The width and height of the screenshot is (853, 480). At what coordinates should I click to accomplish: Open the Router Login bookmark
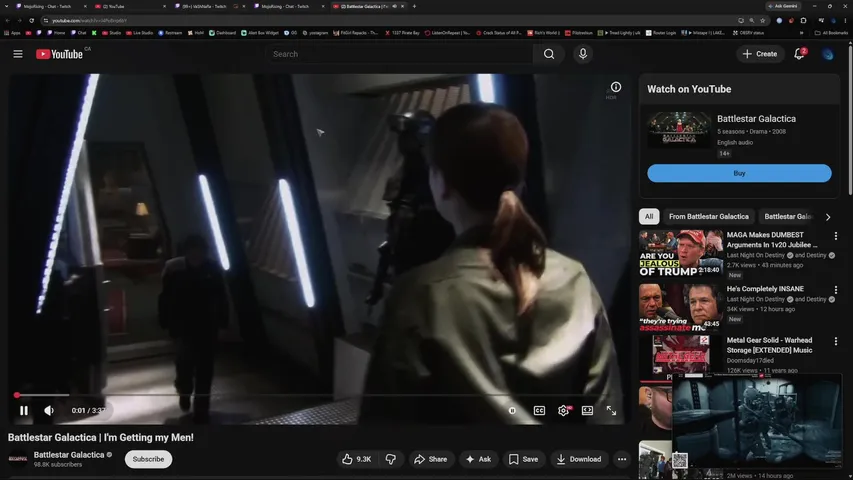[x=661, y=33]
